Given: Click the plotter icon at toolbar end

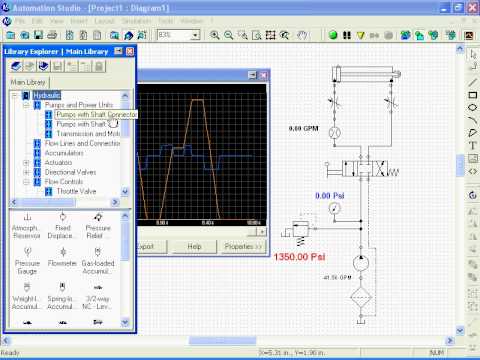Looking at the screenshot, I should (469, 35).
